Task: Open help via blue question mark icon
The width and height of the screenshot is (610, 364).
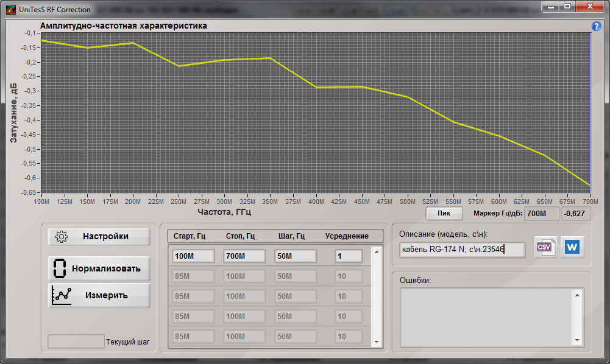Action: 597,27
